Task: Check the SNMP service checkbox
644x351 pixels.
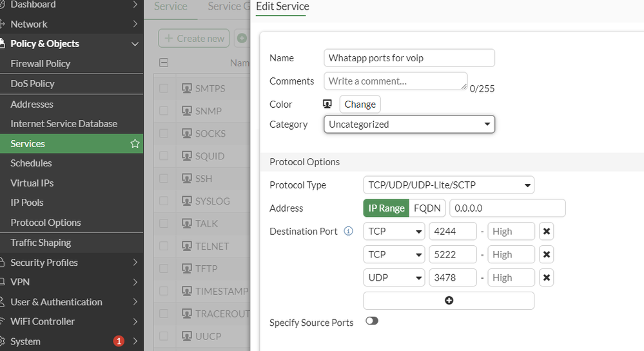Action: pos(164,111)
